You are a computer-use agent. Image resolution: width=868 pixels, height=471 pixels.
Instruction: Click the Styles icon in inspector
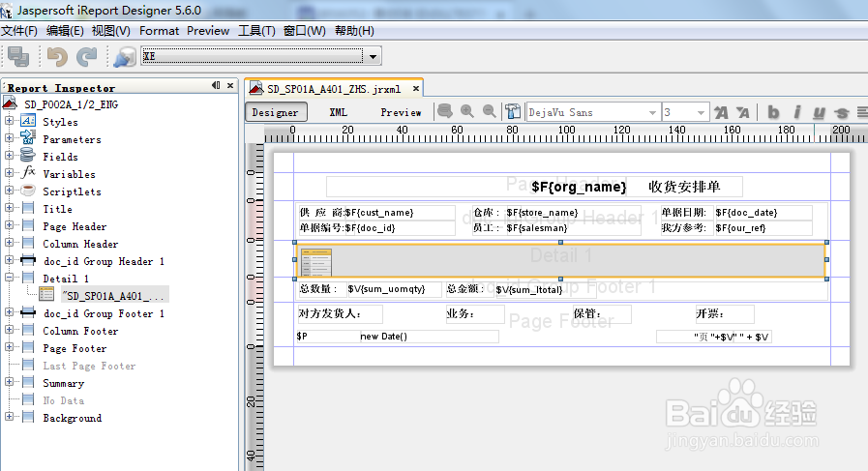coord(28,121)
